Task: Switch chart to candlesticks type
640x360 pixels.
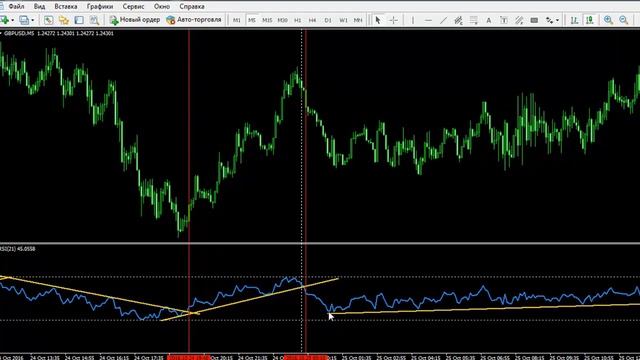Action: pos(589,20)
